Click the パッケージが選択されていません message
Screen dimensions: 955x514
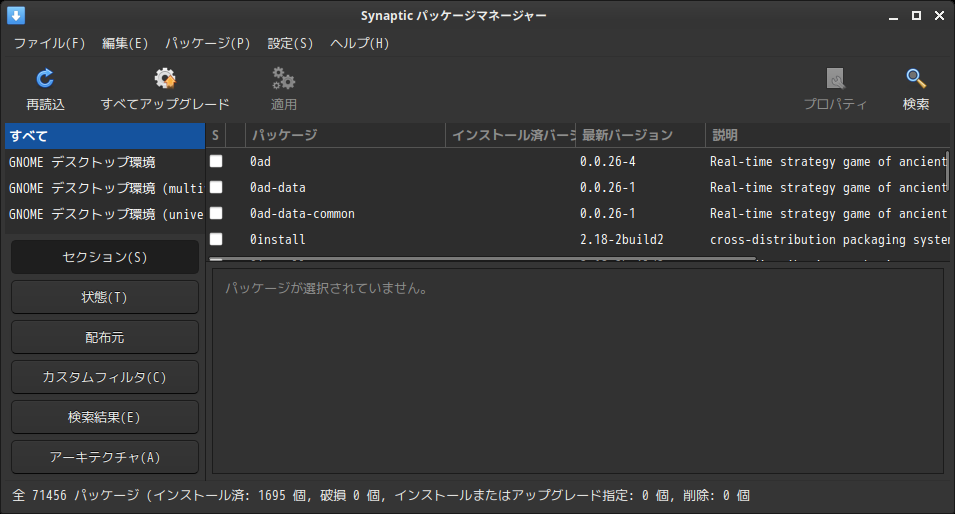pos(326,288)
